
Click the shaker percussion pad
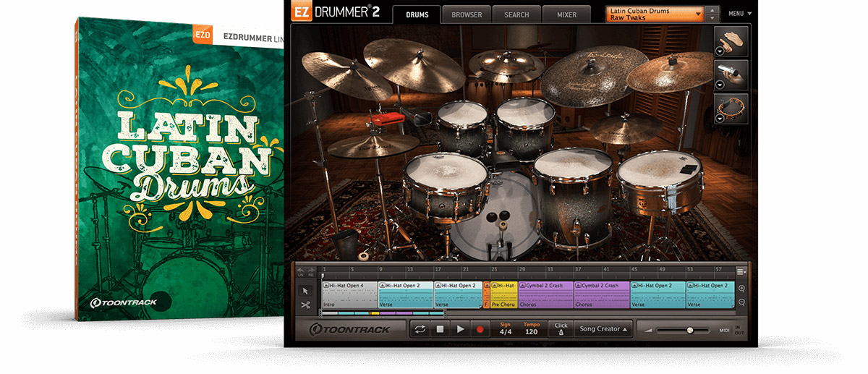731,74
